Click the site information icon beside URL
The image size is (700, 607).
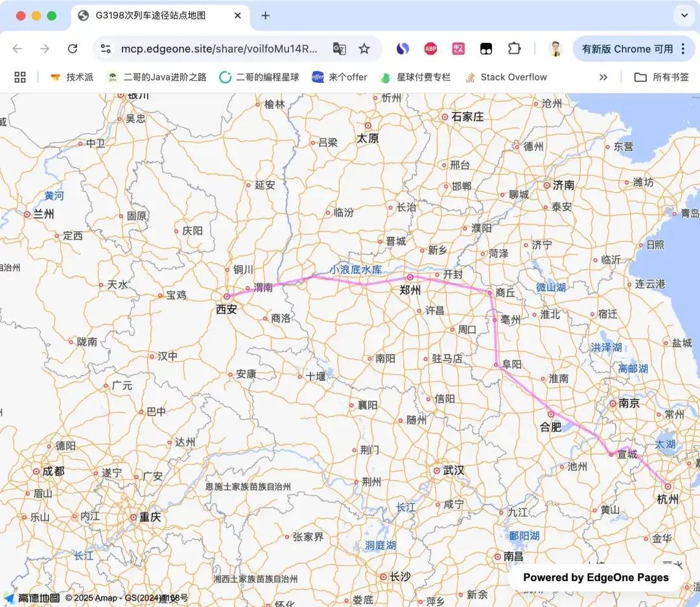point(106,49)
